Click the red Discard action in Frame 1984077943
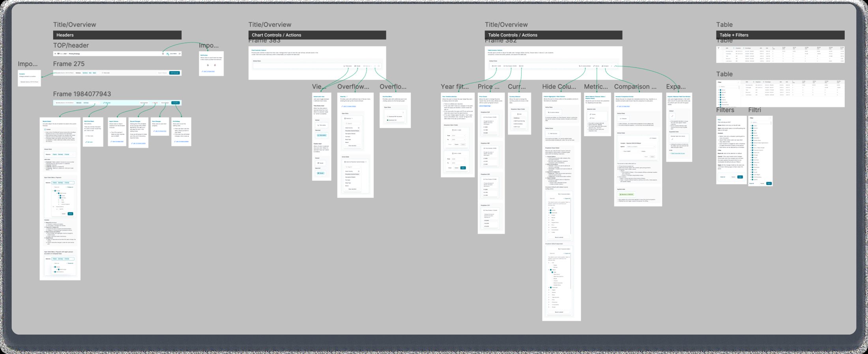 coord(155,103)
